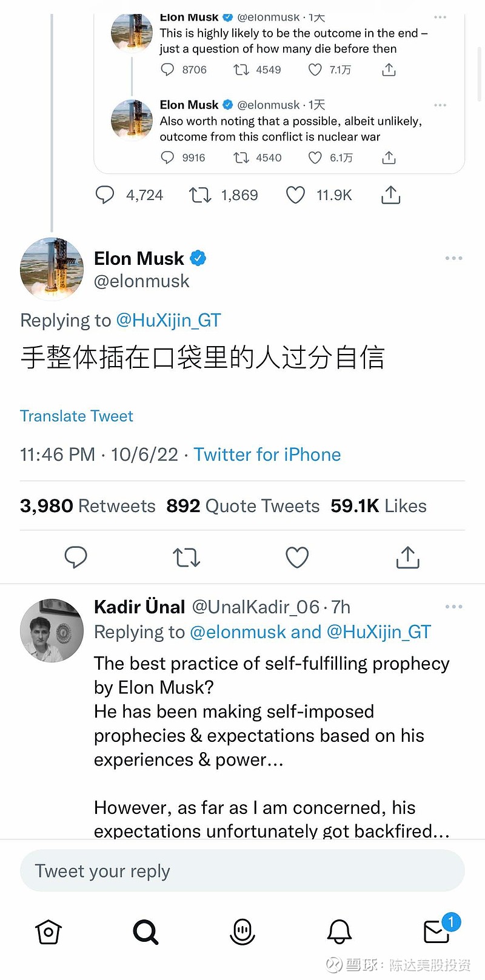Like the quoted tweet with 4,724 replies
The image size is (485, 980).
click(x=295, y=195)
